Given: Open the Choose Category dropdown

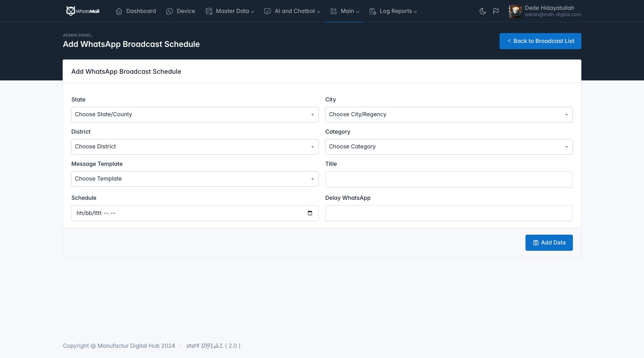Looking at the screenshot, I should point(449,147).
